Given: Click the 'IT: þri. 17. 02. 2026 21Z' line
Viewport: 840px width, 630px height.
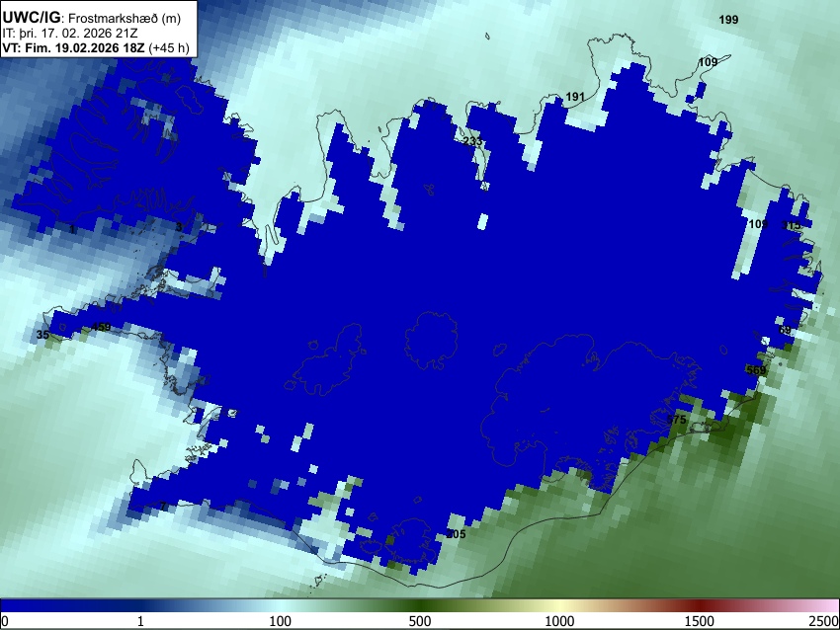Looking at the screenshot, I should coord(69,34).
